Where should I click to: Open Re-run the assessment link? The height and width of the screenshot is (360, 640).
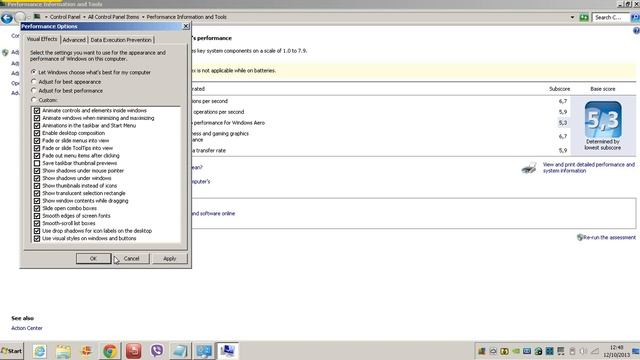pyautogui.click(x=609, y=238)
